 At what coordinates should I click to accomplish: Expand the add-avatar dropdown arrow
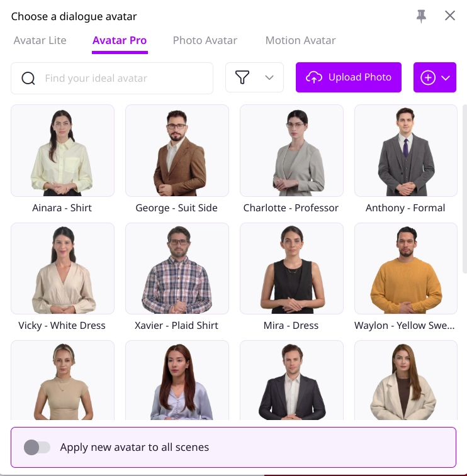click(x=446, y=78)
